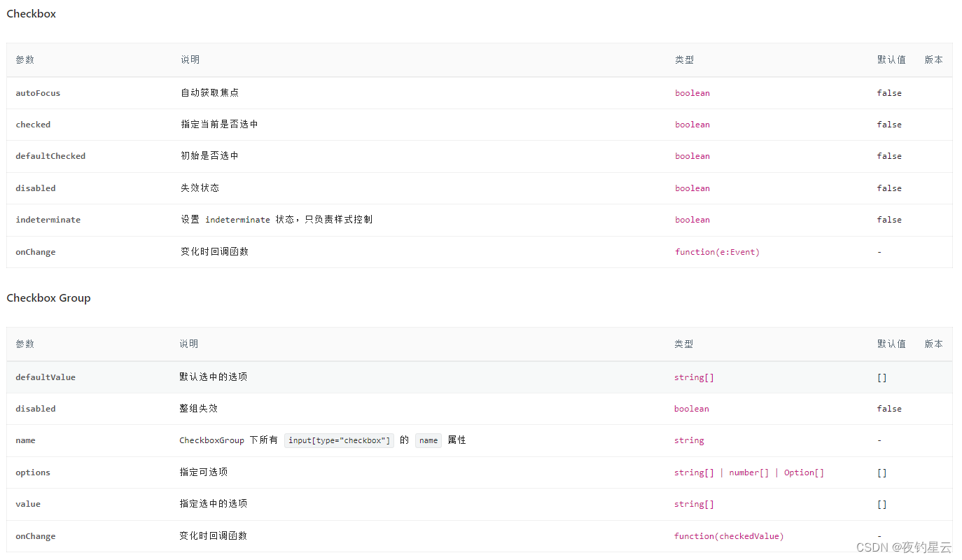Viewport: 962px width, 560px height.
Task: Click the function(e:Event) type link
Action: click(717, 251)
